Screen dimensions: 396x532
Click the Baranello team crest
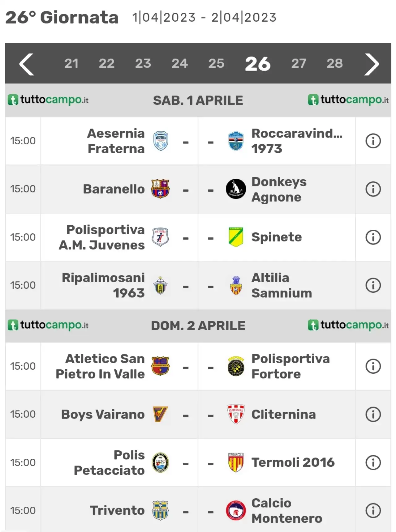coord(160,189)
